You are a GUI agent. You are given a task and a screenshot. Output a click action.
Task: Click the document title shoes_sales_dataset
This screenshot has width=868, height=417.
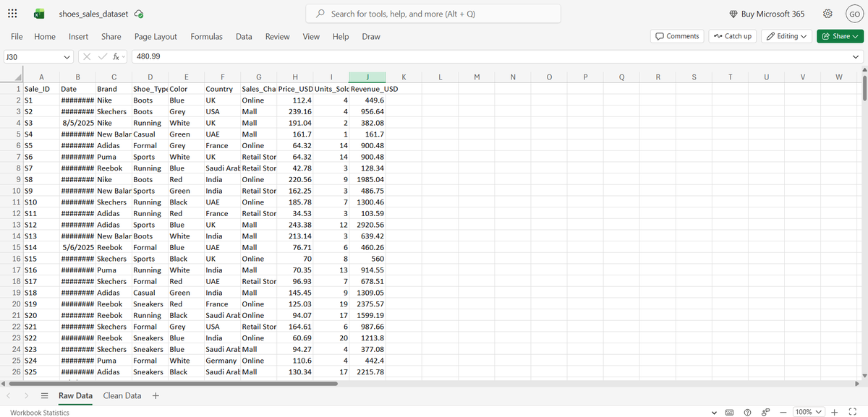tap(93, 14)
